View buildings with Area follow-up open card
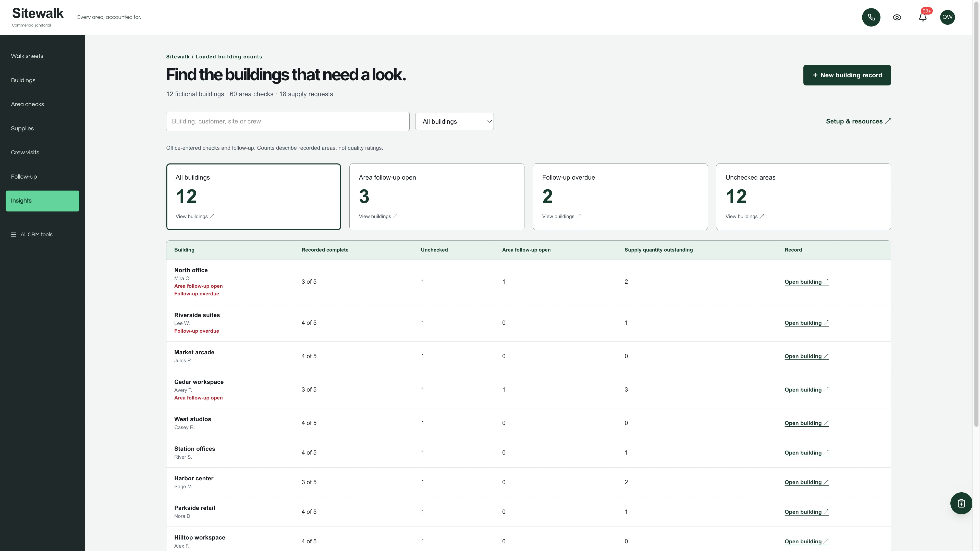The image size is (980, 551). pyautogui.click(x=437, y=197)
